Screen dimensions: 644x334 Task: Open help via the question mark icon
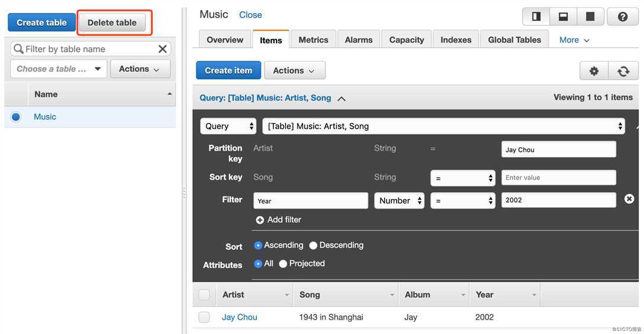tap(623, 17)
